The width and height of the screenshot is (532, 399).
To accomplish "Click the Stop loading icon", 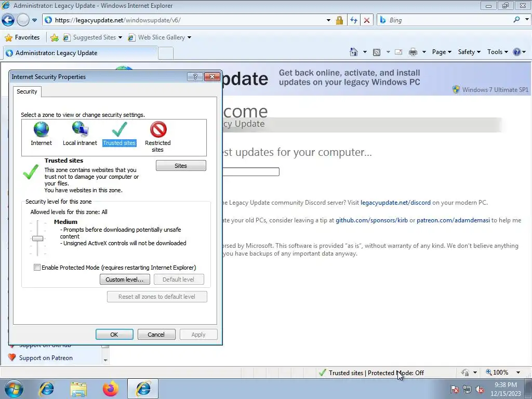I will [366, 20].
